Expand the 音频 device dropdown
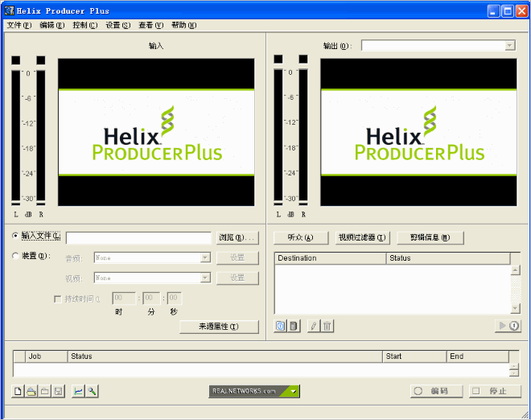This screenshot has height=420, width=531. coord(205,257)
